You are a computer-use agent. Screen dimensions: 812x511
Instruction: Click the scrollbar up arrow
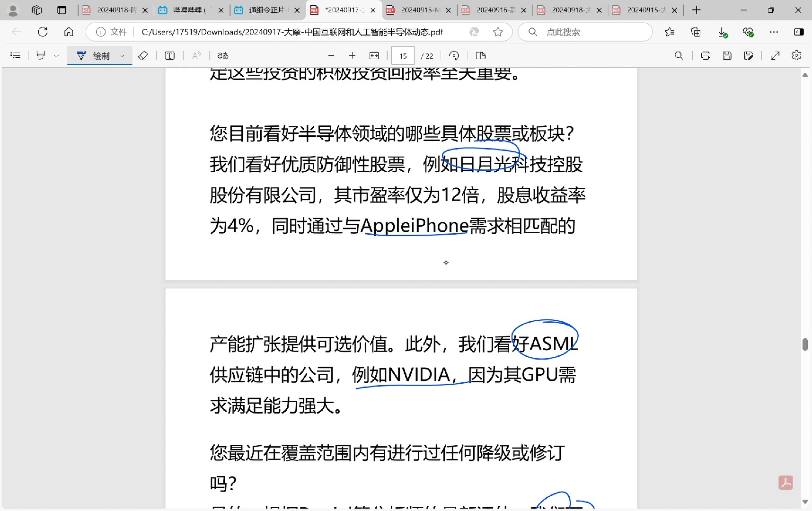coord(805,75)
